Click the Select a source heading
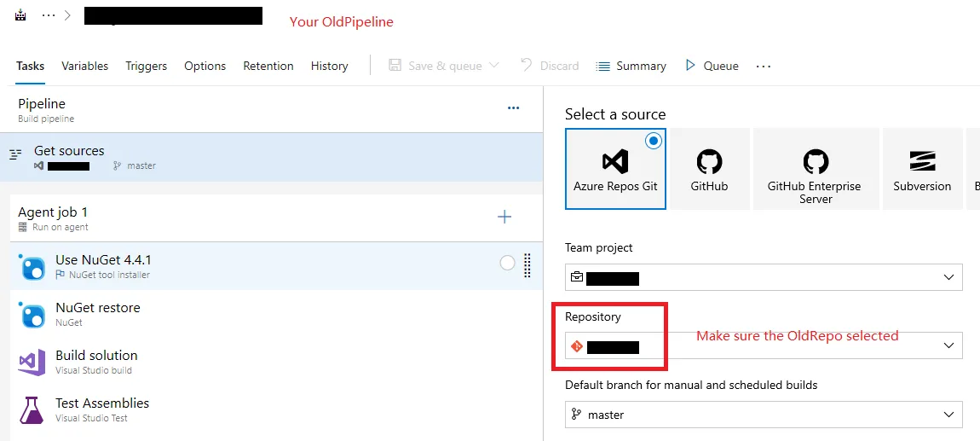The width and height of the screenshot is (980, 441). [615, 113]
